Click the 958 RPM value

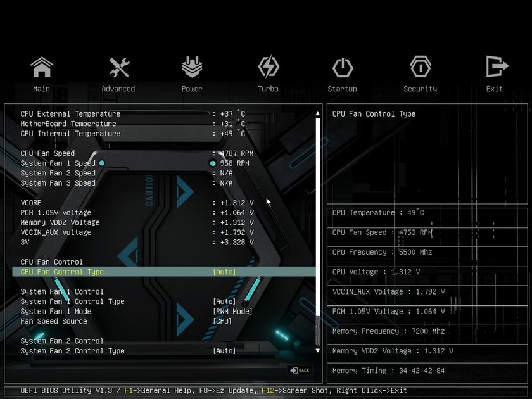(x=235, y=163)
